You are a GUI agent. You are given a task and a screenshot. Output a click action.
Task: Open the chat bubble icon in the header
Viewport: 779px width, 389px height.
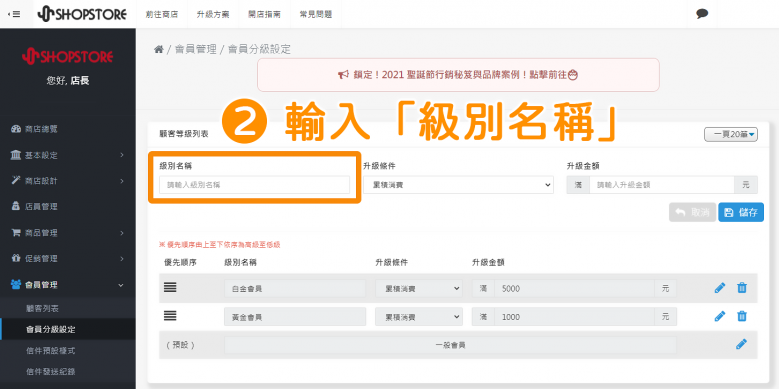pyautogui.click(x=702, y=14)
